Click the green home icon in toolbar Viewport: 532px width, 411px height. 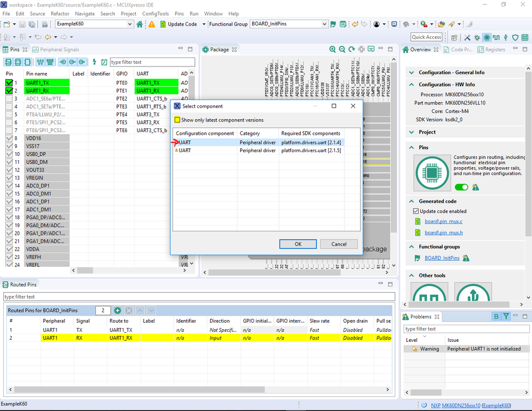point(140,24)
